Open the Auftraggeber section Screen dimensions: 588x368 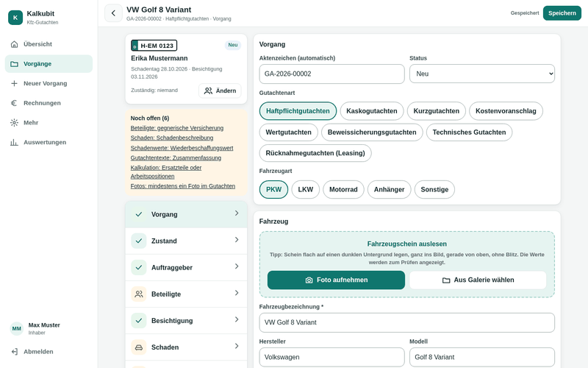pyautogui.click(x=186, y=267)
